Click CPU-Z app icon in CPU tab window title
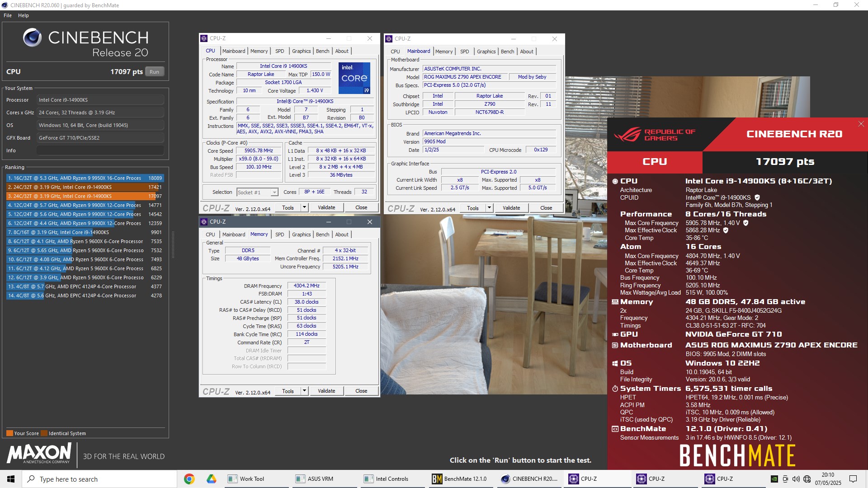Screen dimensions: 868x488 coord(204,38)
